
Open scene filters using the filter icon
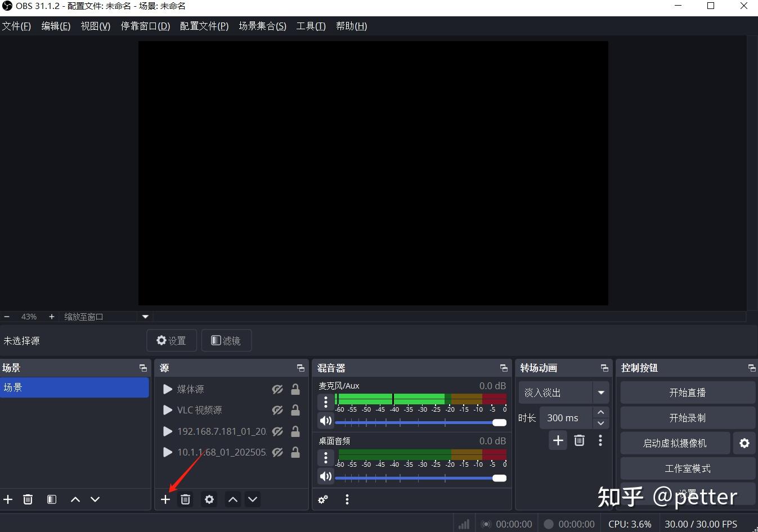(x=51, y=499)
